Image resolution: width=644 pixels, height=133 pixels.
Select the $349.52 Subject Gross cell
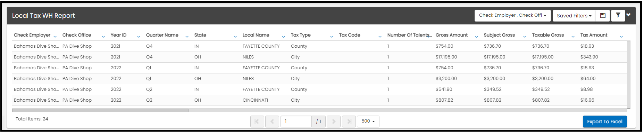coord(492,89)
